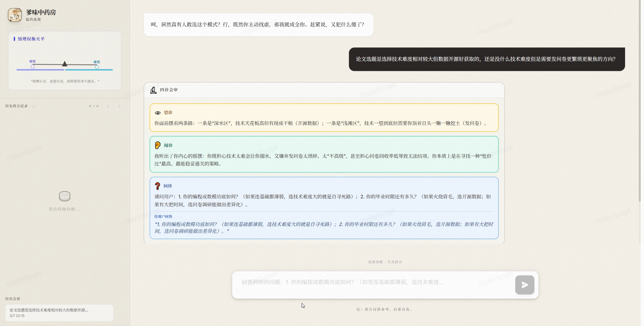This screenshot has height=326, width=644.
Task: Click the 四诊会审 microscope icon
Action: [x=153, y=90]
